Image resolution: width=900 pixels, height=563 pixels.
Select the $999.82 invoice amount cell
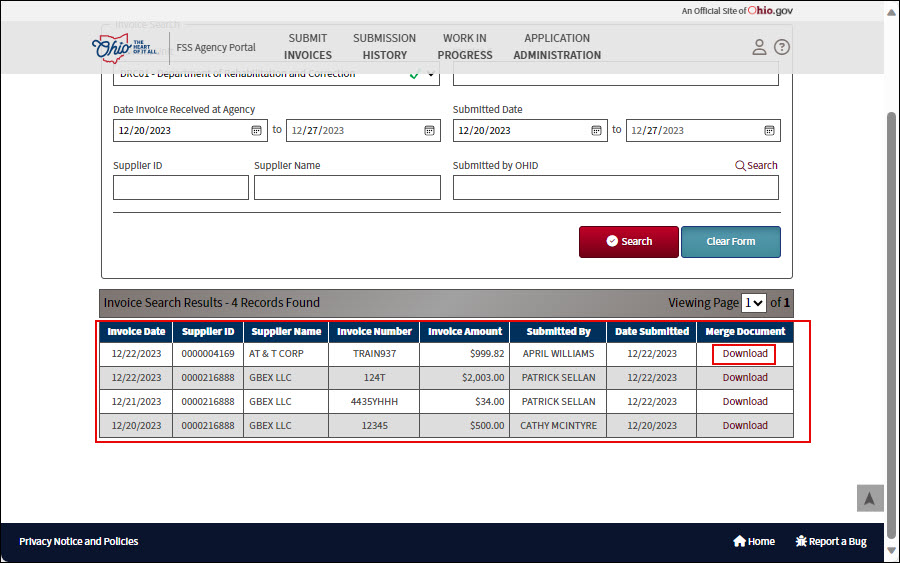point(465,354)
